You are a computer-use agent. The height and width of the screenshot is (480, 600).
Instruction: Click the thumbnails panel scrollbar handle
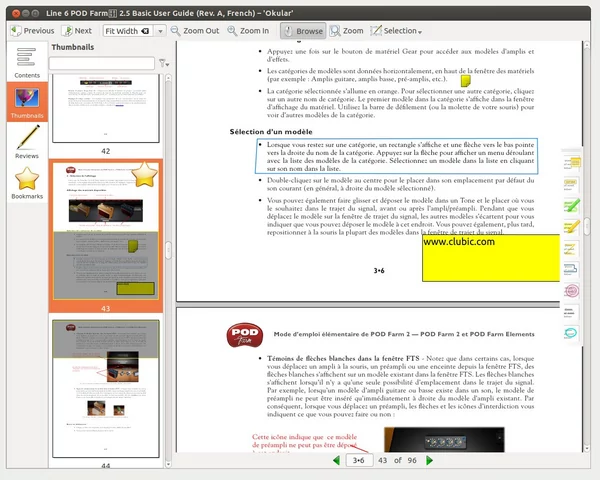point(168,250)
